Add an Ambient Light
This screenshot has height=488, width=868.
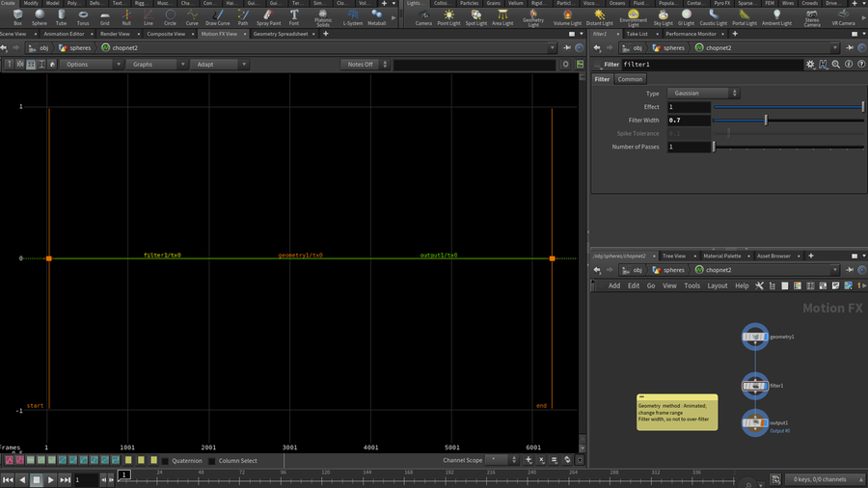(776, 17)
